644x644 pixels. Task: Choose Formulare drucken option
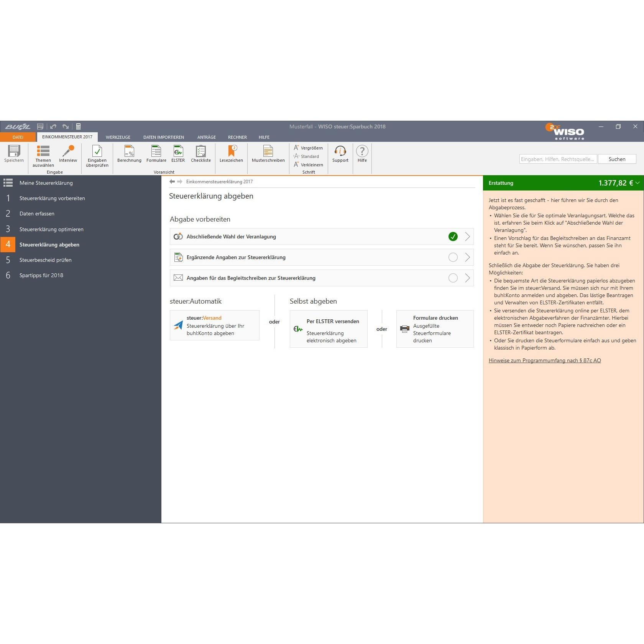point(435,329)
